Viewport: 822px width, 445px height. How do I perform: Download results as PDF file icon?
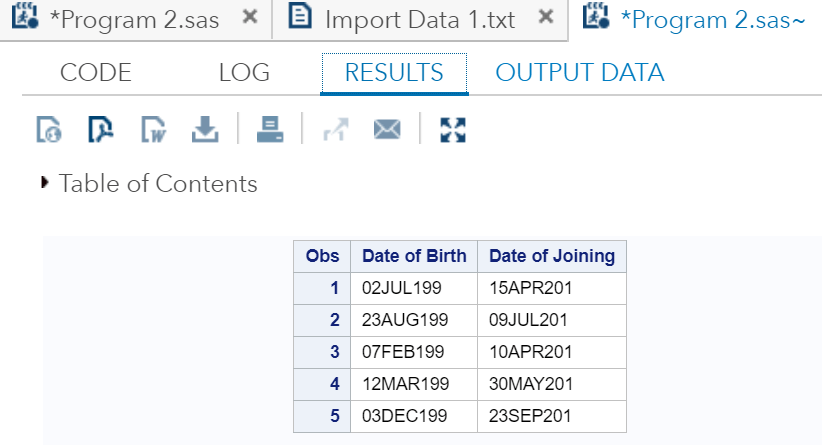101,129
